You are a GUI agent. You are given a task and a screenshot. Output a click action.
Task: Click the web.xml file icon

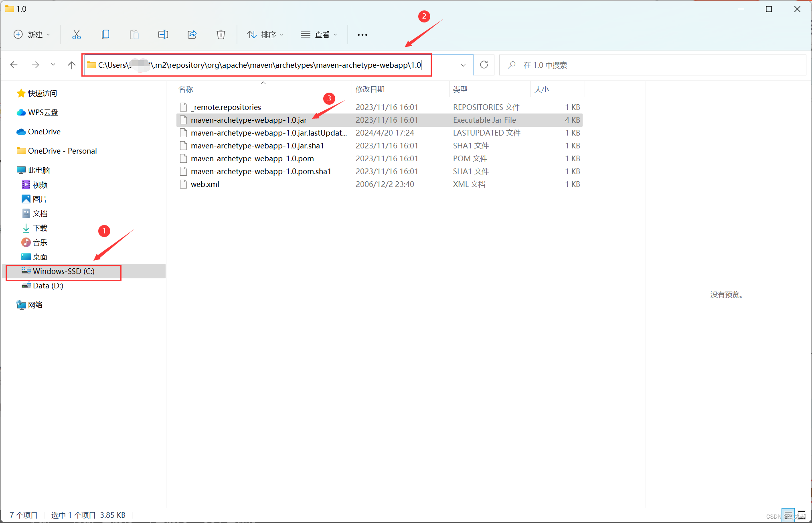(x=184, y=184)
